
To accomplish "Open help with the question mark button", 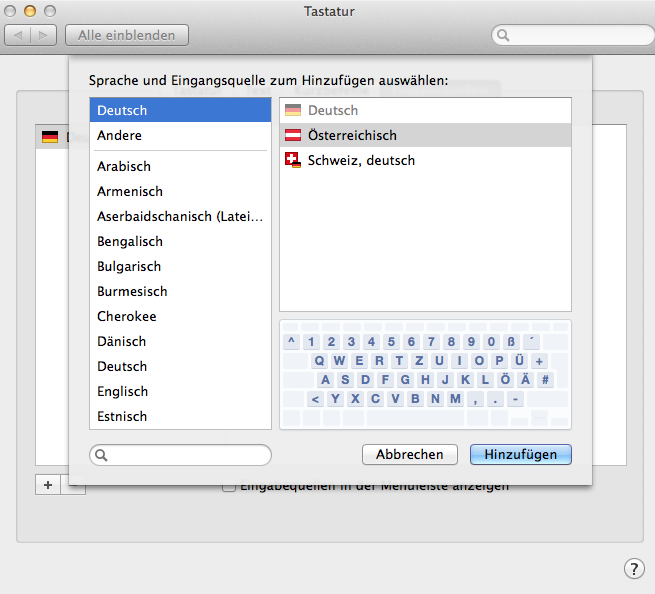I will coord(634,569).
